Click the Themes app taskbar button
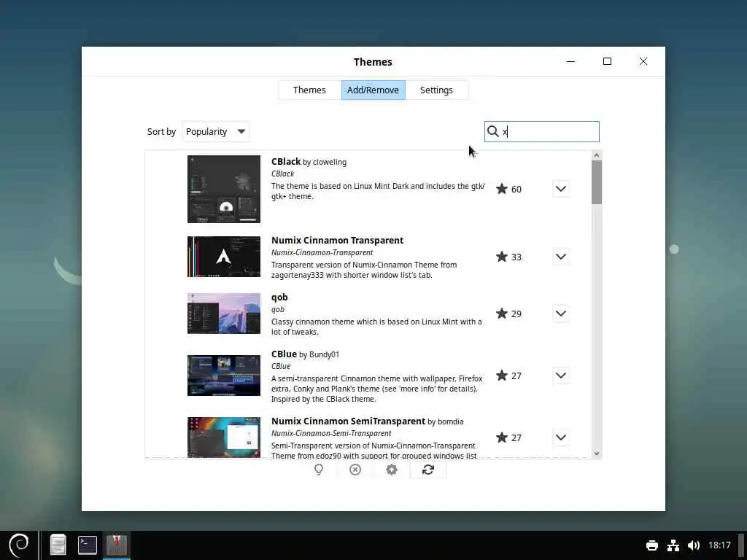The width and height of the screenshot is (747, 560). click(x=117, y=545)
